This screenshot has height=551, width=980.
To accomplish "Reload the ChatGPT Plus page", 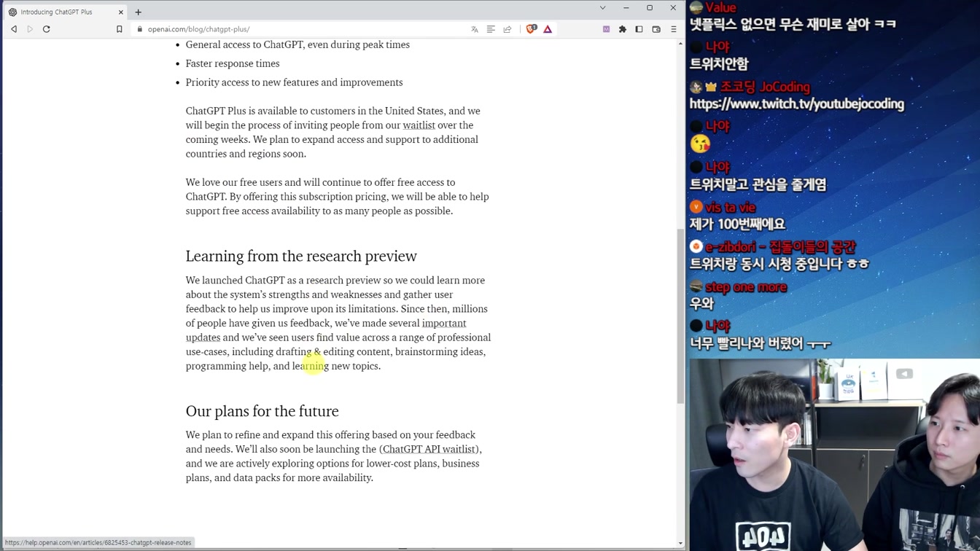I will coord(47,29).
